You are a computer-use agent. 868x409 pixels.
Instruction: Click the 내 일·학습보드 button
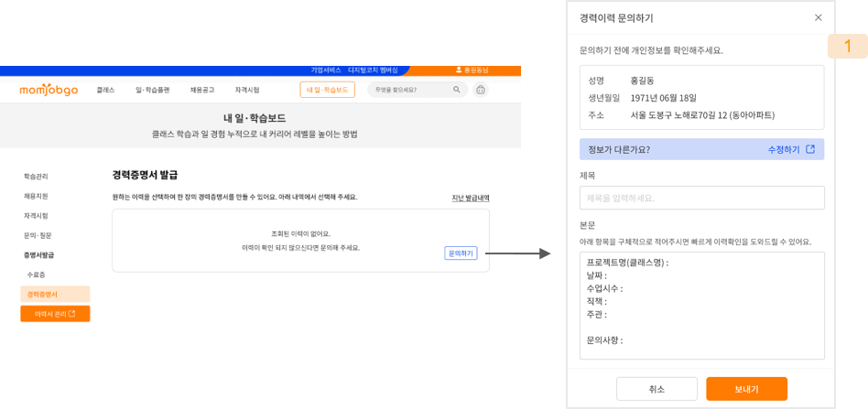tap(327, 90)
